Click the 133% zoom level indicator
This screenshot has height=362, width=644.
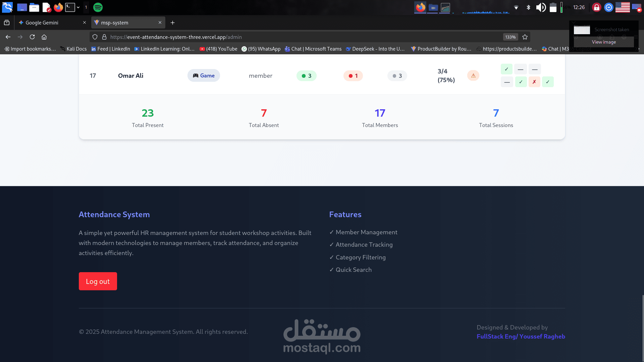pos(510,37)
